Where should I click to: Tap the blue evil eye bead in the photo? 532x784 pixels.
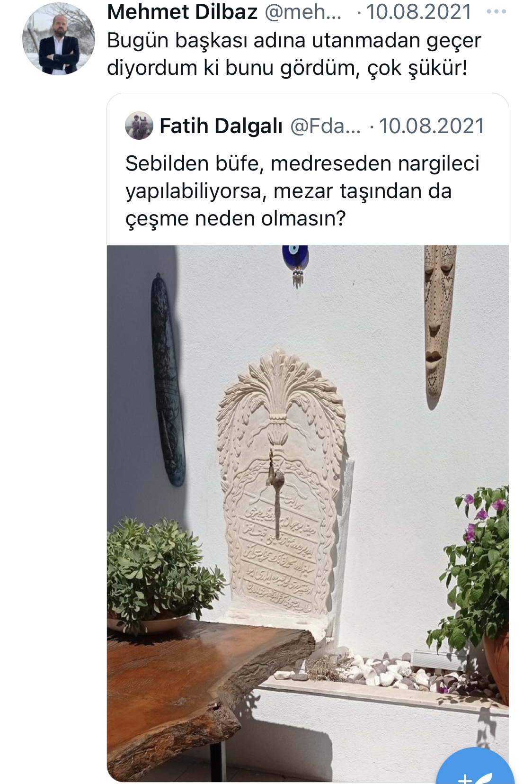(x=295, y=265)
